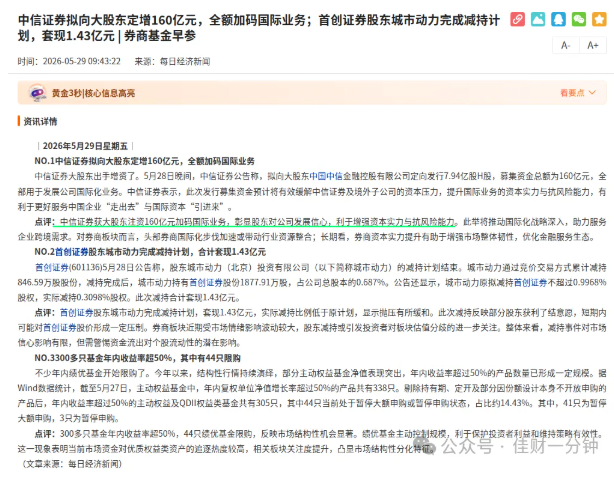Copy article link with red chain icon
This screenshot has width=614, height=478.
pyautogui.click(x=518, y=19)
